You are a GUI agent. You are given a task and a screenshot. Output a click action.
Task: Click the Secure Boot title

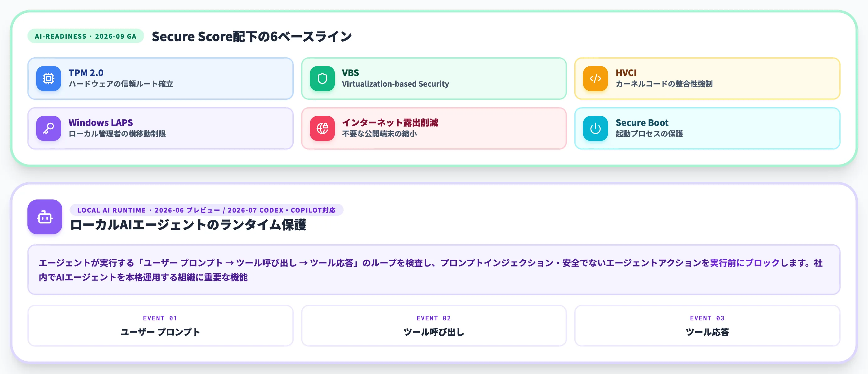(642, 123)
